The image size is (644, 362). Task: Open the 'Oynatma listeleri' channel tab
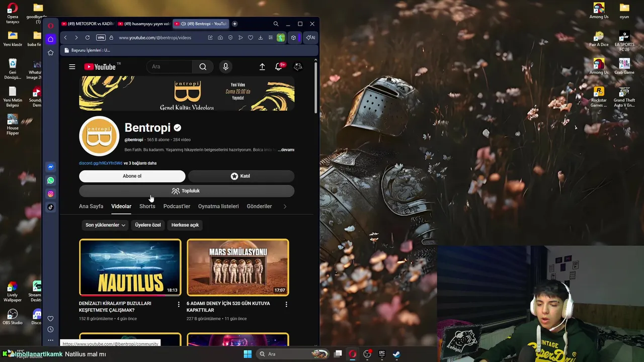pos(218,206)
